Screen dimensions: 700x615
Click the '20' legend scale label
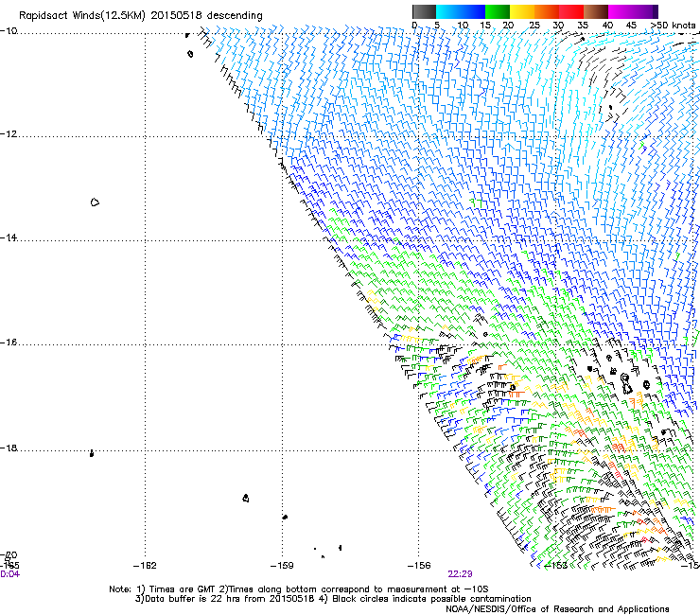click(x=508, y=25)
